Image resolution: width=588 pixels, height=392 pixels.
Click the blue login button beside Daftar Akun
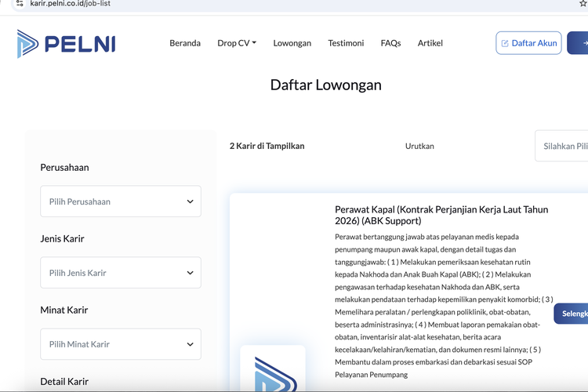(x=578, y=43)
